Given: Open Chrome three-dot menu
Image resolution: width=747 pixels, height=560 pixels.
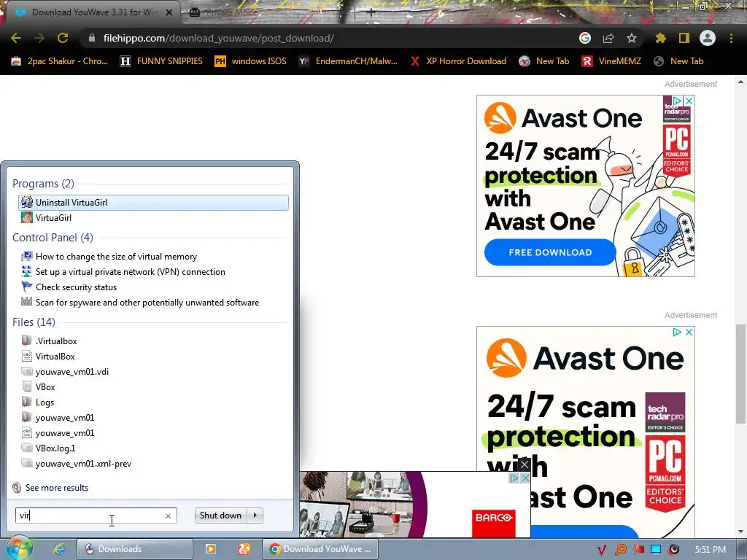Looking at the screenshot, I should pos(731,38).
